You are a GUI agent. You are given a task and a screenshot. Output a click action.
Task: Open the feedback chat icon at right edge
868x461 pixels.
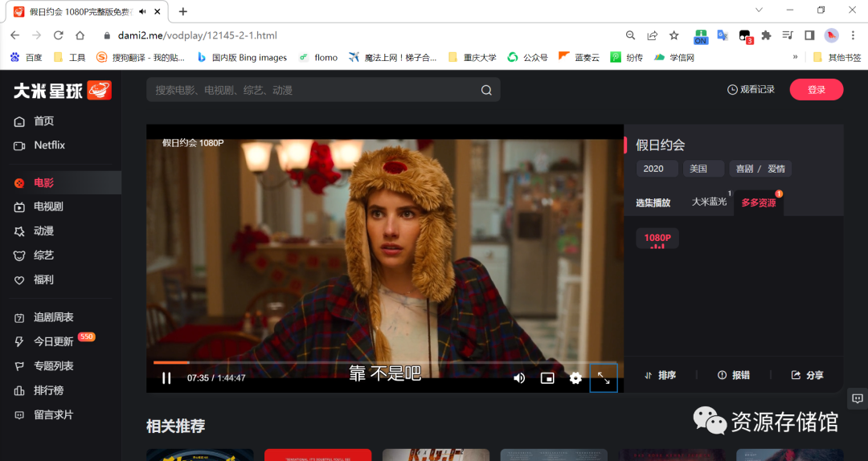[858, 398]
